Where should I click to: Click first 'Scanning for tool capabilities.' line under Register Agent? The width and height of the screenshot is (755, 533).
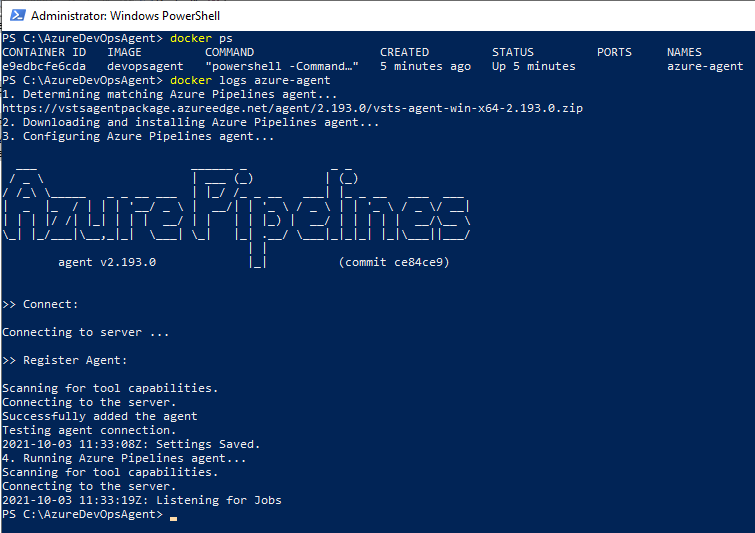tap(110, 388)
